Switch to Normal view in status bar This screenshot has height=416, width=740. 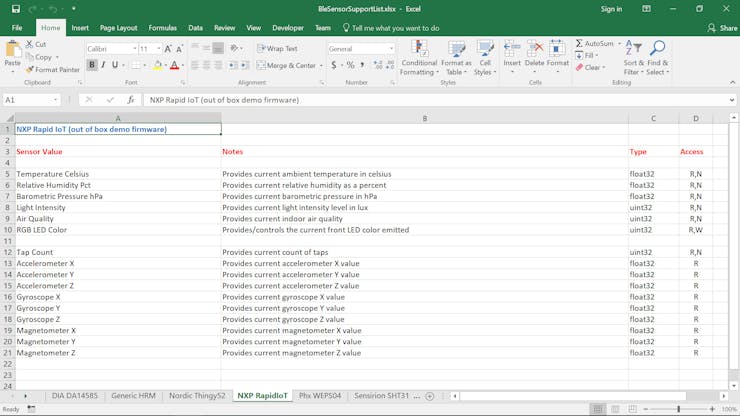click(597, 409)
